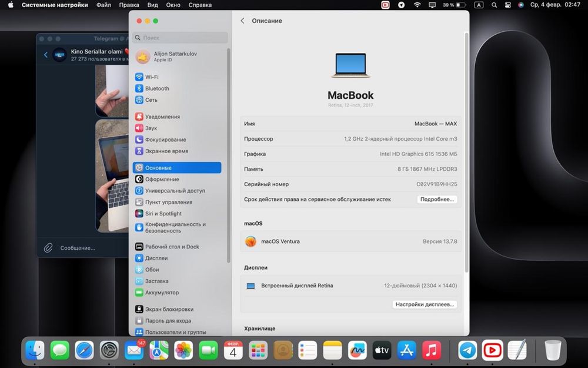Open Telegram from the Dock
Screen dimensions: 588x368
click(468, 351)
